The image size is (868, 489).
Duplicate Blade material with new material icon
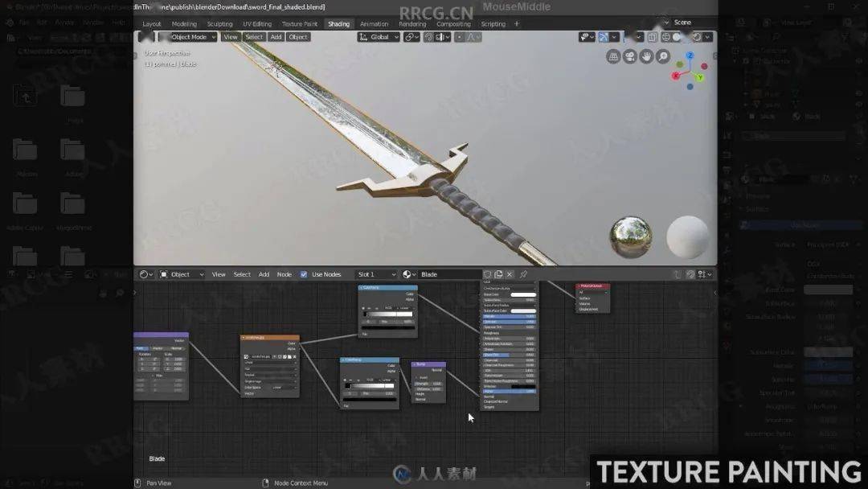point(498,274)
